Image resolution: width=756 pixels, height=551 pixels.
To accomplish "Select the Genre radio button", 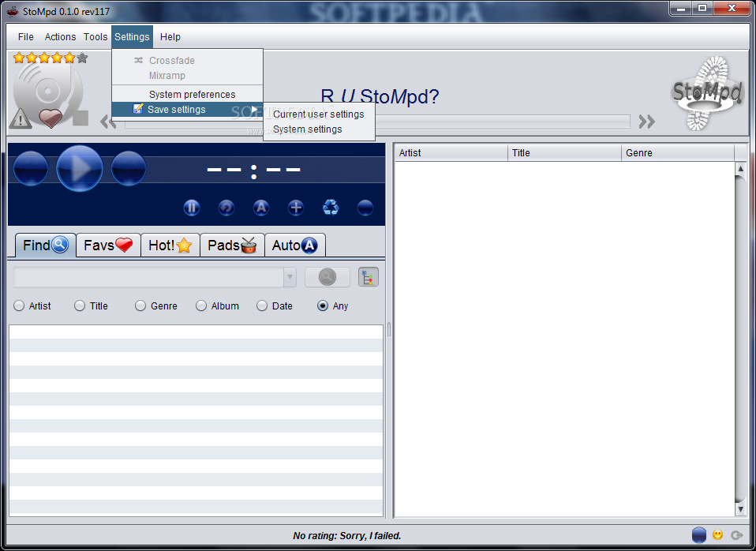I will (x=140, y=306).
